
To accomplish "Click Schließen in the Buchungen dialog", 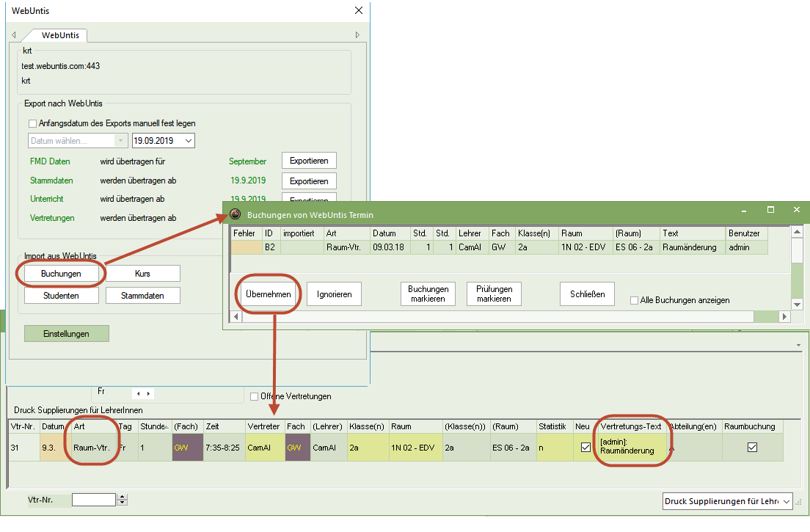I will (x=588, y=294).
